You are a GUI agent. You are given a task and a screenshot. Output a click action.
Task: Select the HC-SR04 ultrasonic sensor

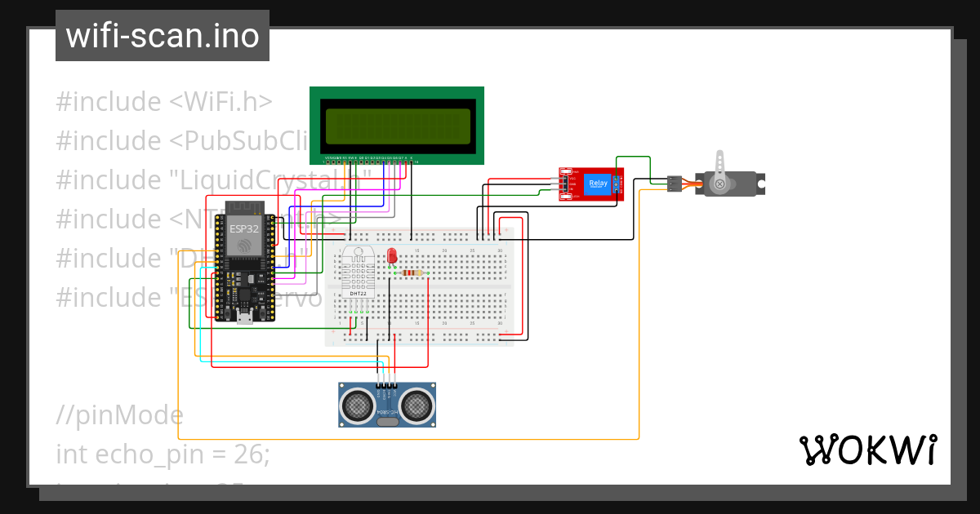tap(385, 404)
